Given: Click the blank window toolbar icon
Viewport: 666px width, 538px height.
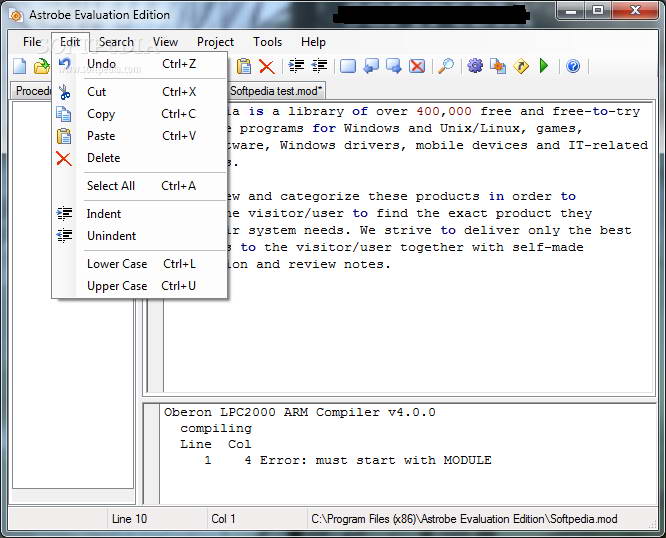Looking at the screenshot, I should 348,66.
